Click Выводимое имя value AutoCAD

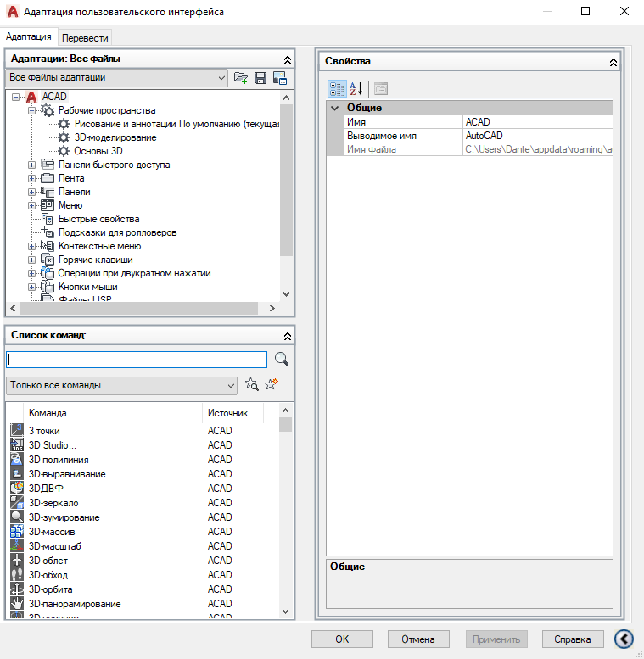click(x=538, y=136)
